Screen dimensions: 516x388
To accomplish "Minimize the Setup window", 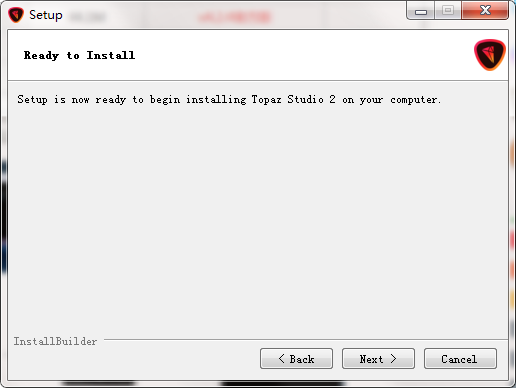I will click(x=421, y=11).
